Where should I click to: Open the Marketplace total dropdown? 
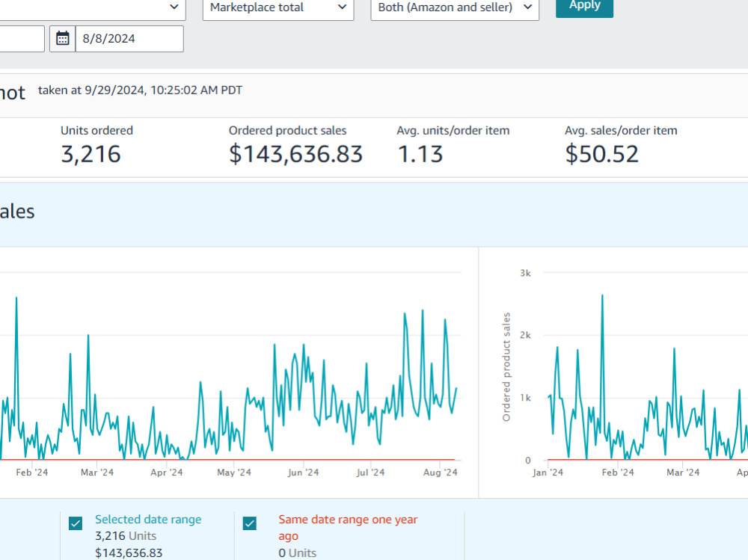278,8
